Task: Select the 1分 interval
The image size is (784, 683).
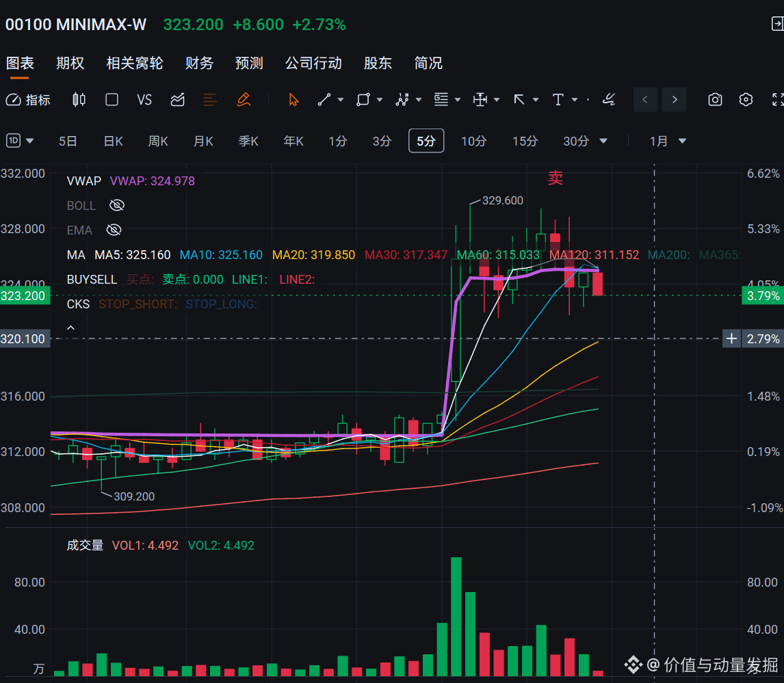Action: [x=338, y=142]
